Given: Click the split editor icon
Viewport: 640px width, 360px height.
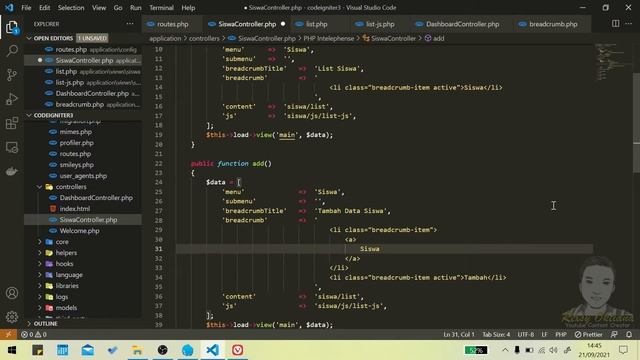Looking at the screenshot, I should [616, 24].
